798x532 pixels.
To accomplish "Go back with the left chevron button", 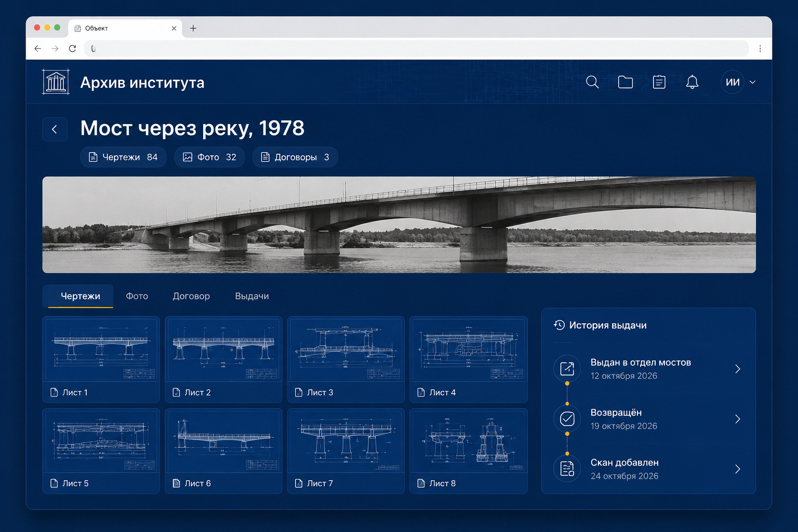I will click(x=55, y=129).
